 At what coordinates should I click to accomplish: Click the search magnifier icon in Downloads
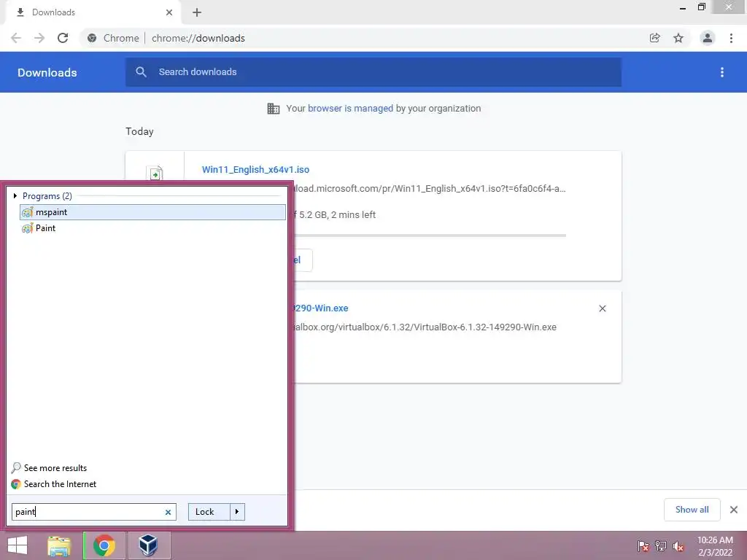141,72
